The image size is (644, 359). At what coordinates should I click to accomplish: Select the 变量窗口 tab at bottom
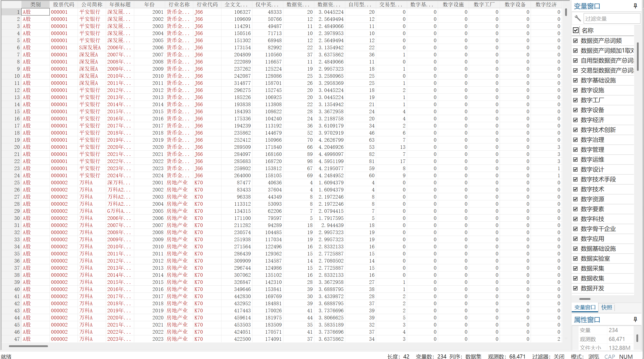585,307
